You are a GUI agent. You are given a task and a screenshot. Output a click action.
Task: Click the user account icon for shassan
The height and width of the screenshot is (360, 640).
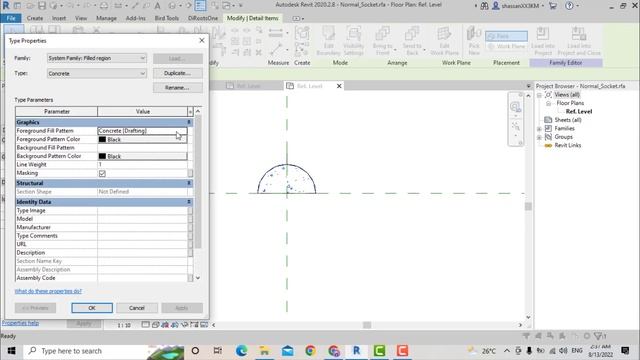click(496, 6)
